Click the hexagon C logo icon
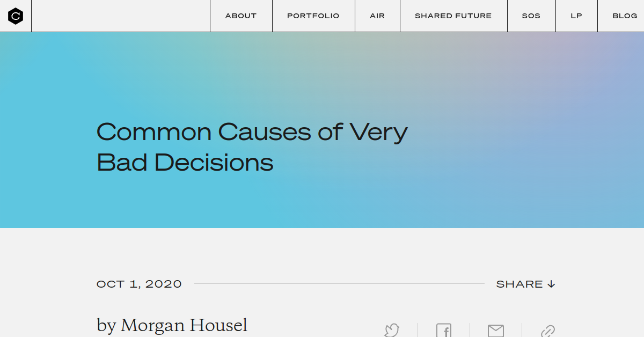 [16, 16]
